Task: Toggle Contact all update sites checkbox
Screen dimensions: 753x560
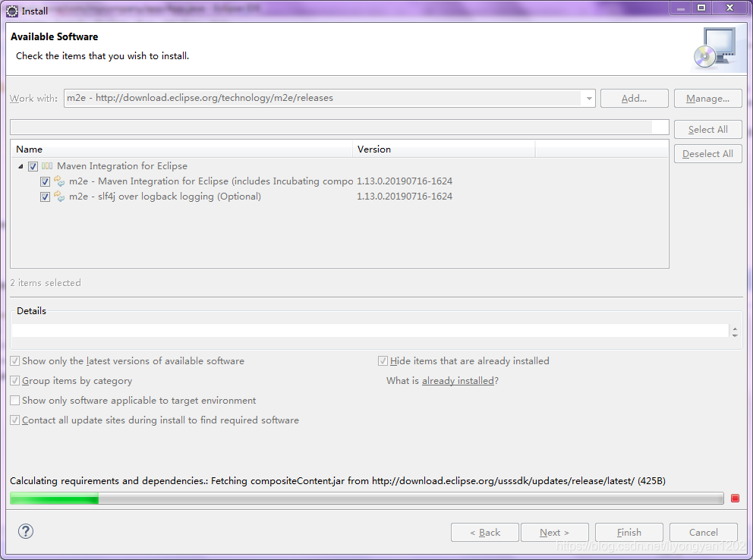Action: pos(15,420)
